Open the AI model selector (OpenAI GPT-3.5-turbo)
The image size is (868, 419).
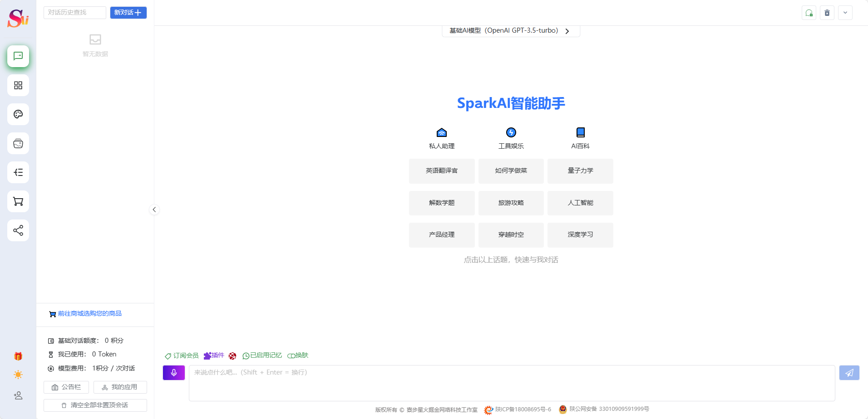(511, 31)
